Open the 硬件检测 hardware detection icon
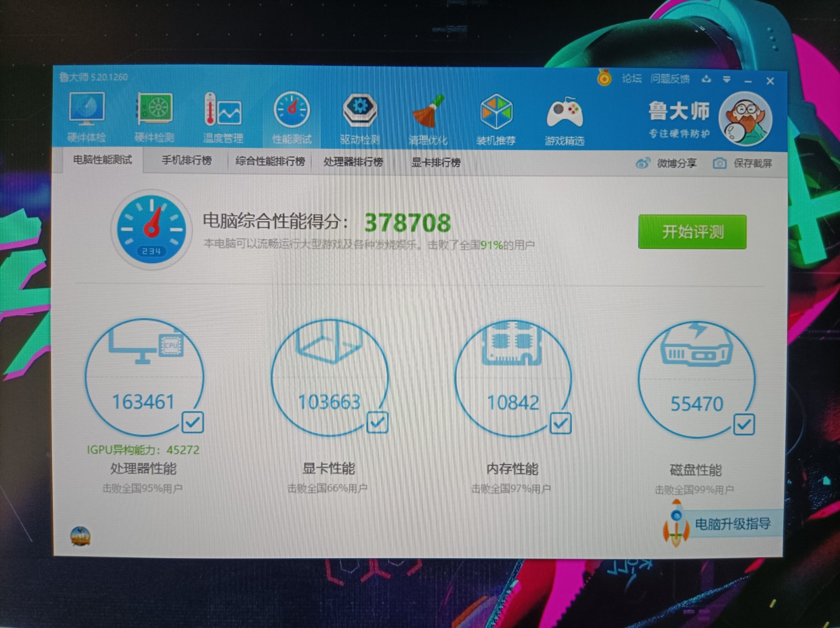Image resolution: width=840 pixels, height=628 pixels. click(154, 117)
